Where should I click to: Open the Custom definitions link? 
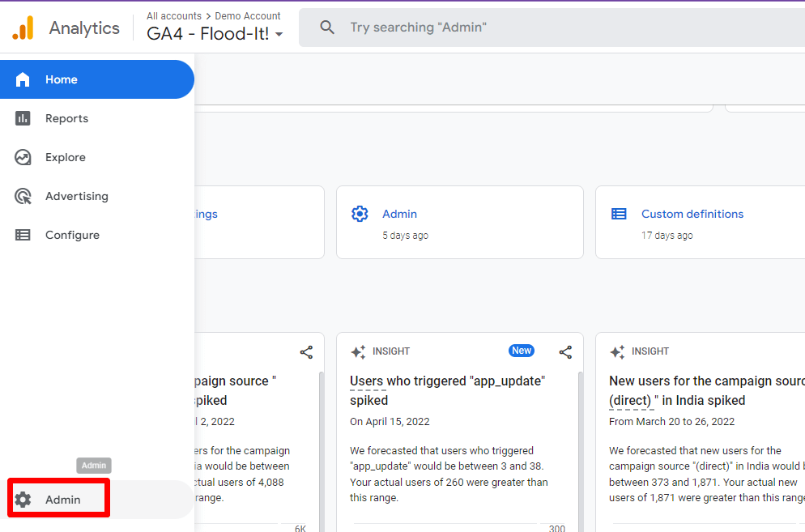[x=692, y=214]
